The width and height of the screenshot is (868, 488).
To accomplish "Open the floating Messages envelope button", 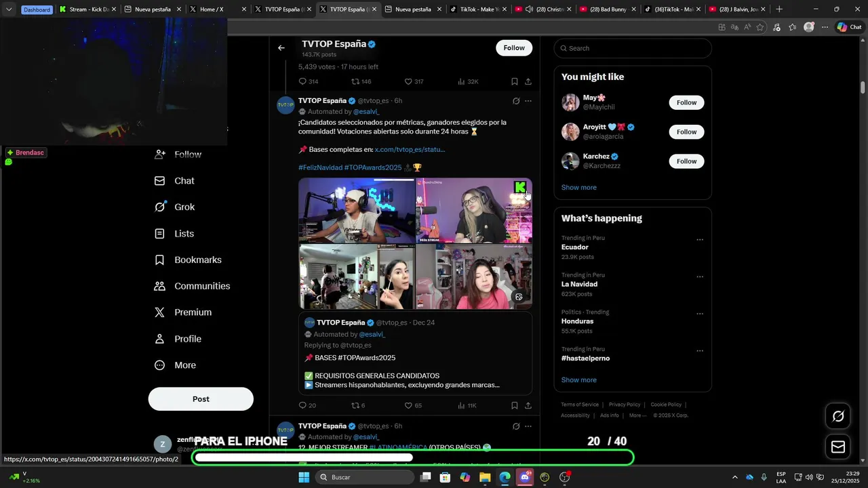I will click(x=838, y=447).
